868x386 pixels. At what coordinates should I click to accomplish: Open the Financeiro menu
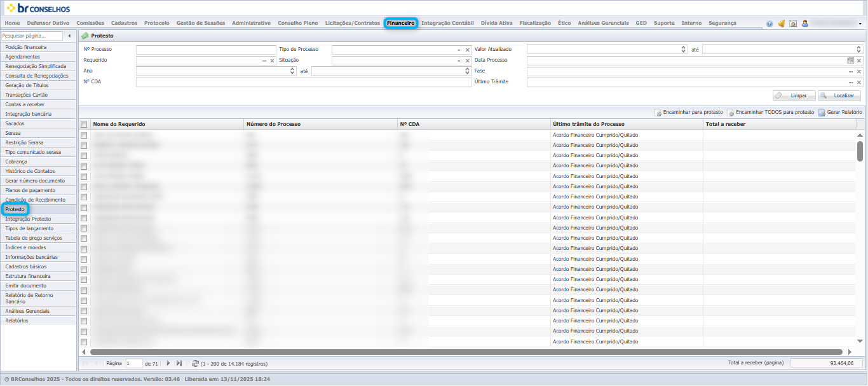click(400, 23)
